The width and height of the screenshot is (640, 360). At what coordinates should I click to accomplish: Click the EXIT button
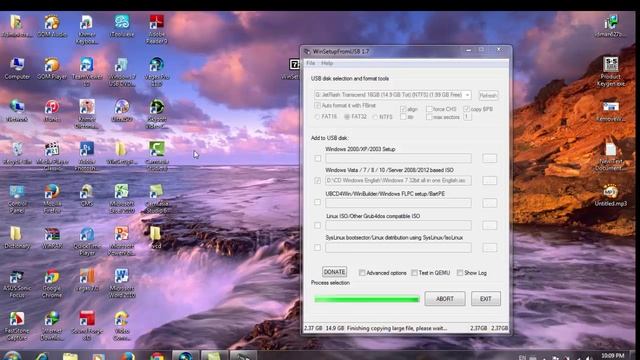coord(486,299)
